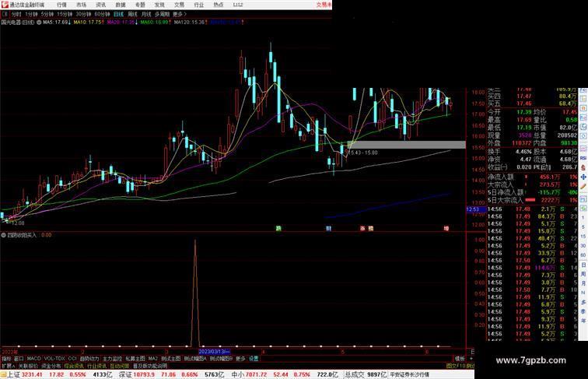Open 设置 in indicator tab bar
588x379 pixels.
[x=254, y=359]
